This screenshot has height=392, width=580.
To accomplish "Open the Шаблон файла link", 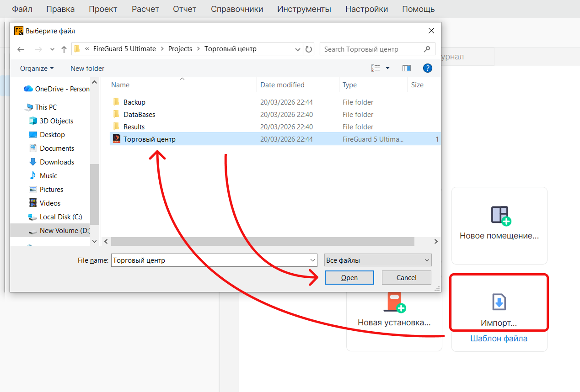I will point(499,339).
